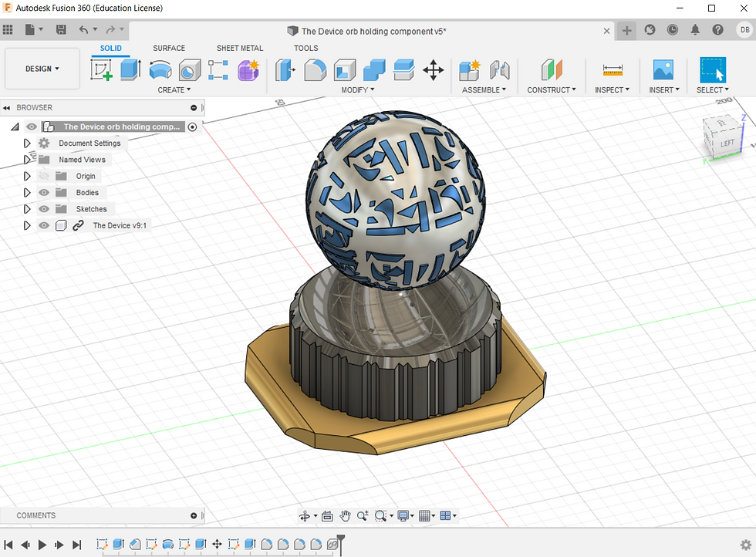This screenshot has width=756, height=557.
Task: Click the Extrude tool icon
Action: (130, 70)
